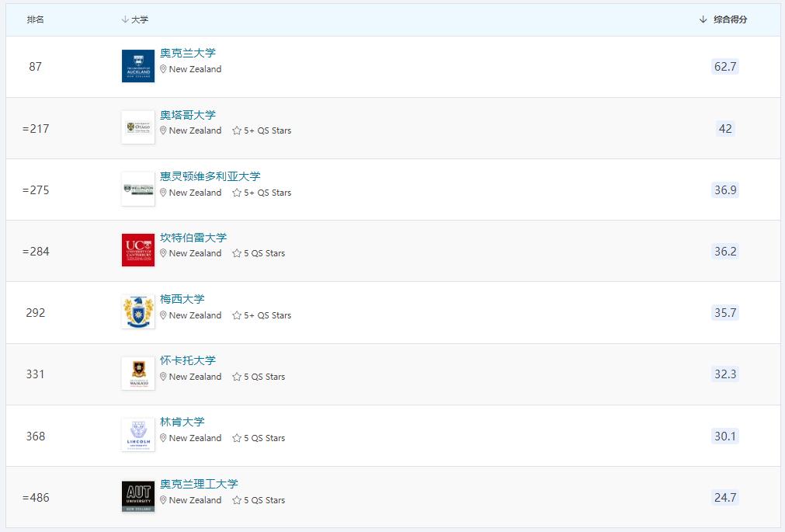Open the 惠灵顿维多利亚大学 link
Viewport: 785px width, 532px height.
[x=210, y=176]
